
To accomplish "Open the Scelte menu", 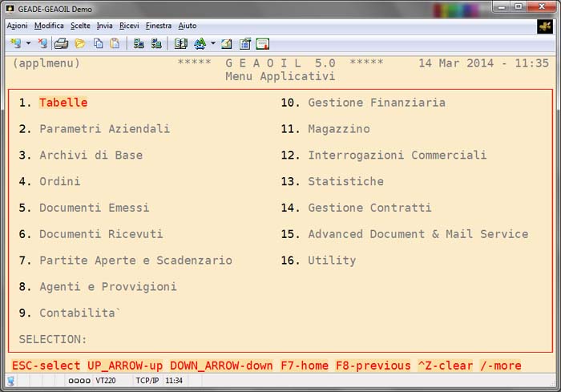I will tap(80, 26).
